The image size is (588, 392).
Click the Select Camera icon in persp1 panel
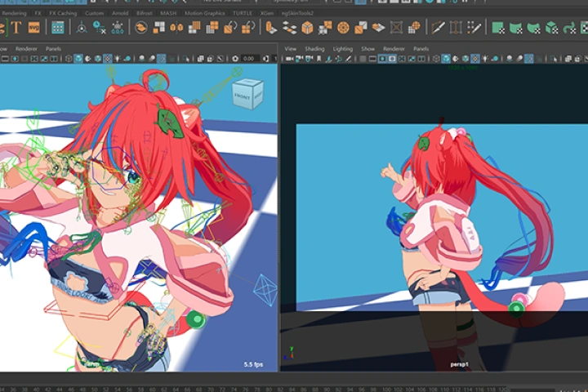[x=289, y=59]
